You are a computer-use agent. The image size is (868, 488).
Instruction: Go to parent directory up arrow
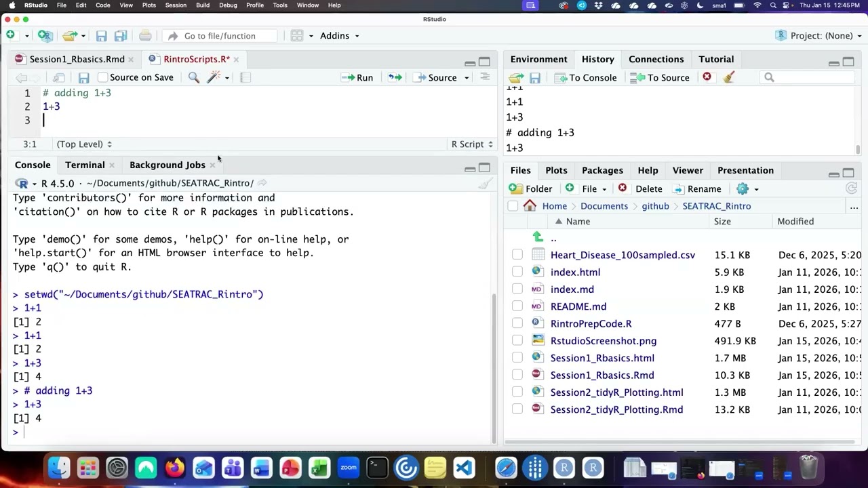tap(538, 237)
